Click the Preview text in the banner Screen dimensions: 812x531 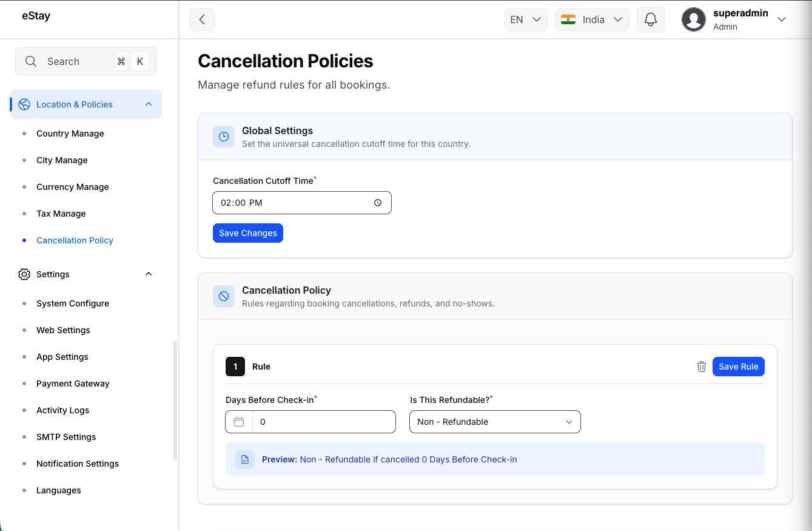coord(389,459)
